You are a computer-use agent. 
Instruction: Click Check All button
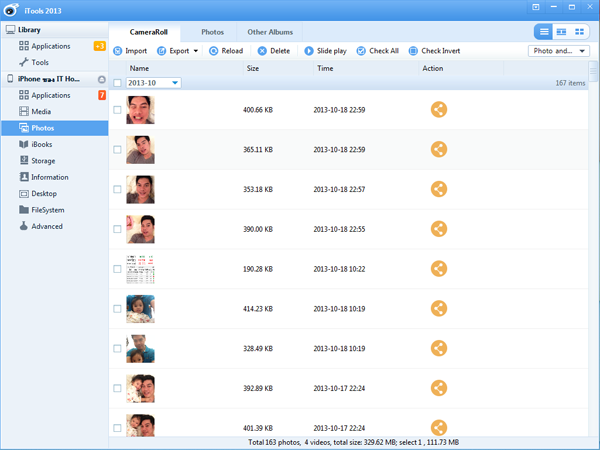pos(378,50)
